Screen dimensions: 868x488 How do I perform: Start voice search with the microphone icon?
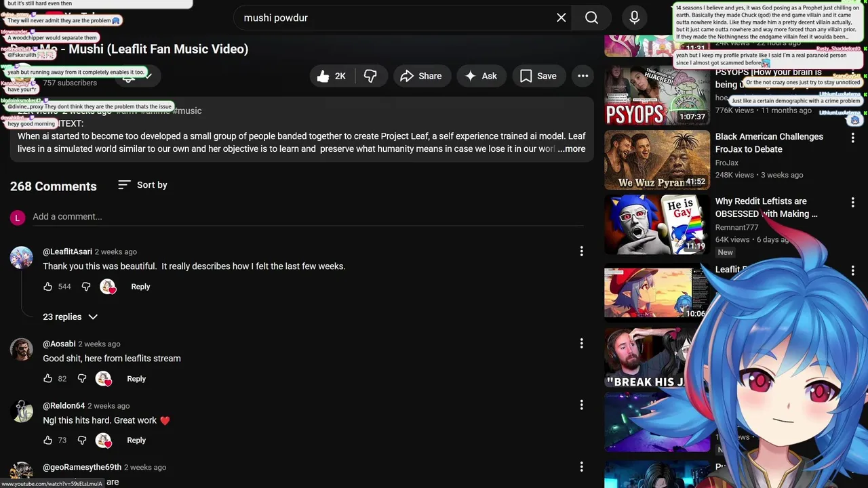635,18
